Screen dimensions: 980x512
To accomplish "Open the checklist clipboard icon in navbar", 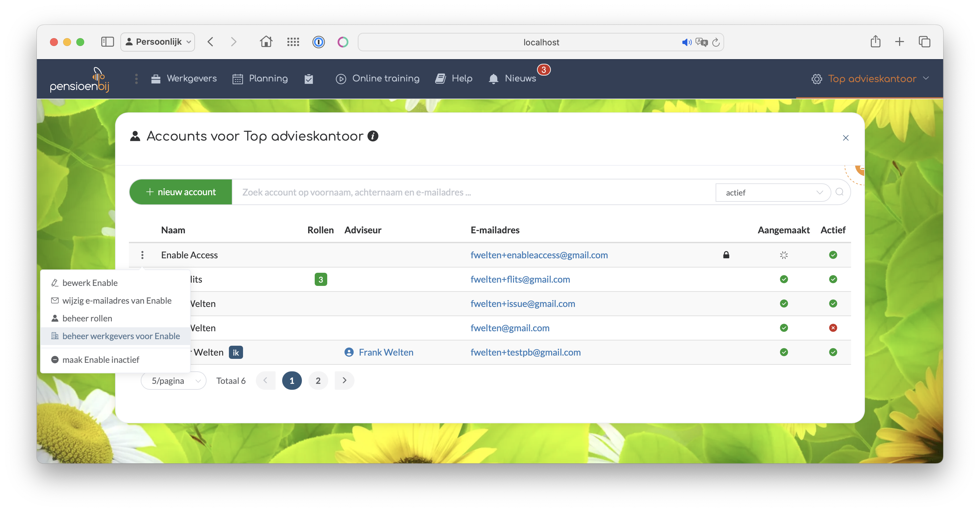I will point(308,79).
